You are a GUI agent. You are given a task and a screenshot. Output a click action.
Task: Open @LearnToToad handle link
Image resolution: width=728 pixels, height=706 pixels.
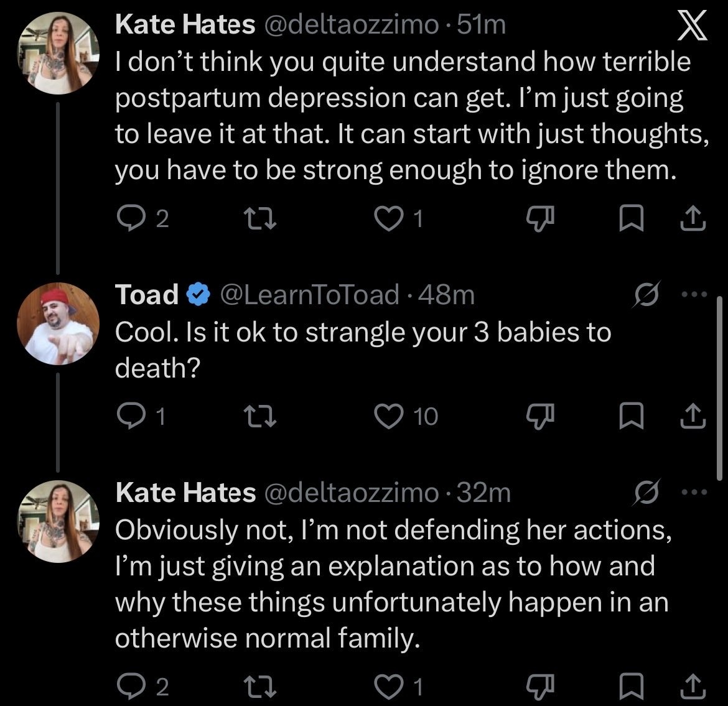[x=309, y=294]
